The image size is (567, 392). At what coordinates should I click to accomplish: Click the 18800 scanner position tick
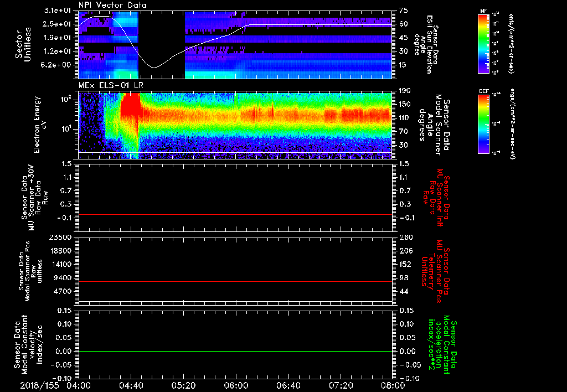tap(60, 251)
